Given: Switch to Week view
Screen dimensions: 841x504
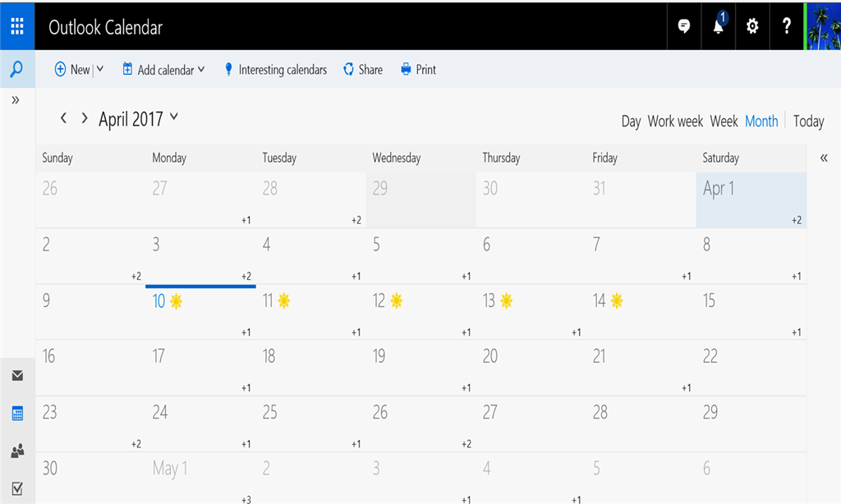Looking at the screenshot, I should point(724,121).
